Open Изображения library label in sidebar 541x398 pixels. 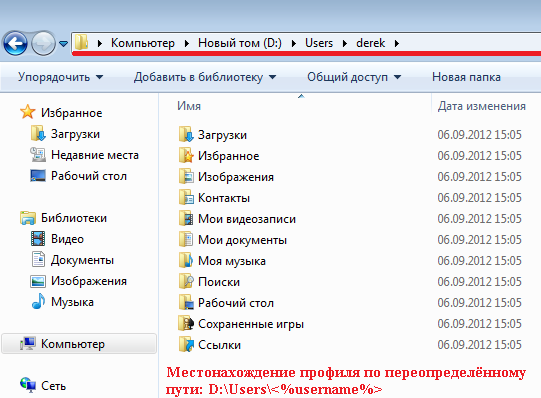89,281
